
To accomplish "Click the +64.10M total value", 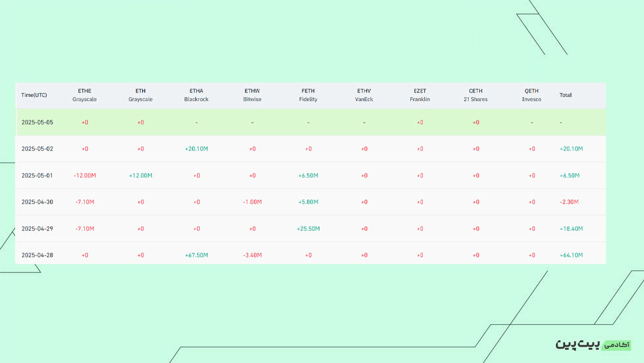I will tap(571, 256).
